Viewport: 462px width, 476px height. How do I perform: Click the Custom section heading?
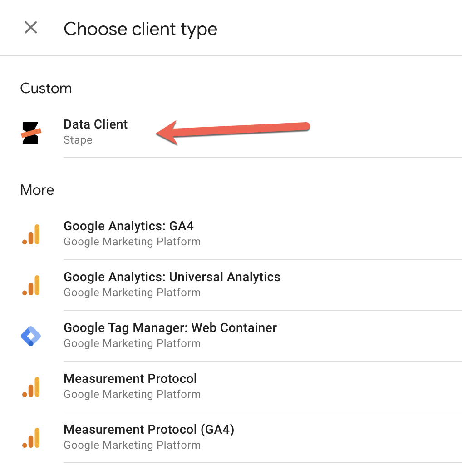point(46,88)
